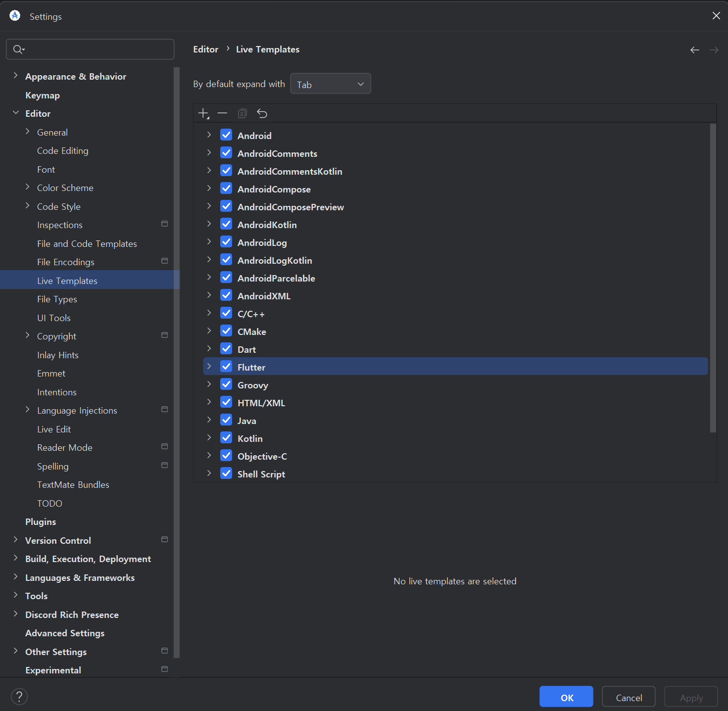Duplicate template using copy icon
Screen dimensions: 728x711
coord(242,114)
